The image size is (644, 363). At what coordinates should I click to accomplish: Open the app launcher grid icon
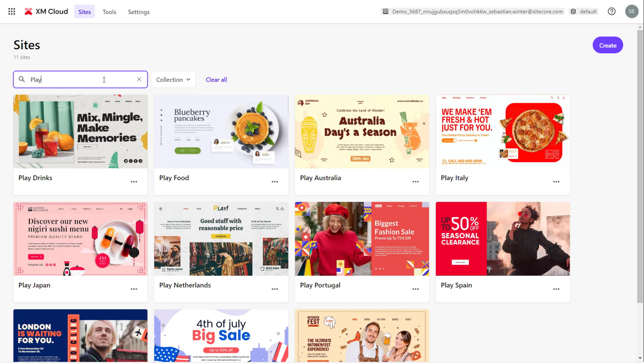[x=12, y=12]
